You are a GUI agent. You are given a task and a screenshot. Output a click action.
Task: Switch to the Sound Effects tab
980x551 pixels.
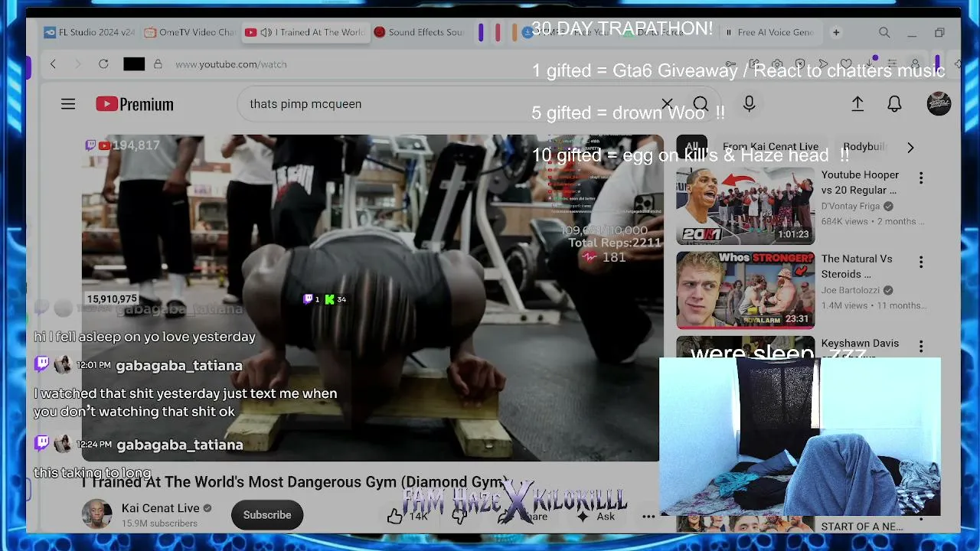(420, 33)
